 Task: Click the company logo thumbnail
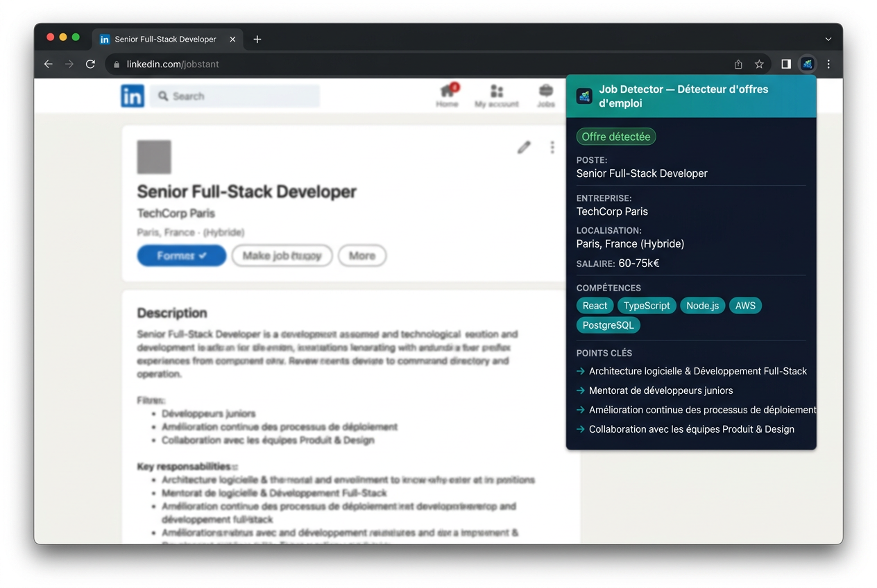tap(154, 157)
